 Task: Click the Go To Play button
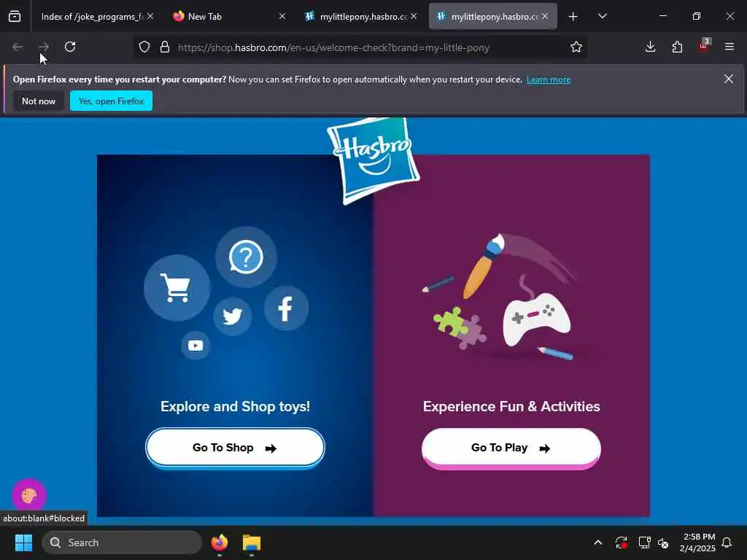[x=511, y=448]
